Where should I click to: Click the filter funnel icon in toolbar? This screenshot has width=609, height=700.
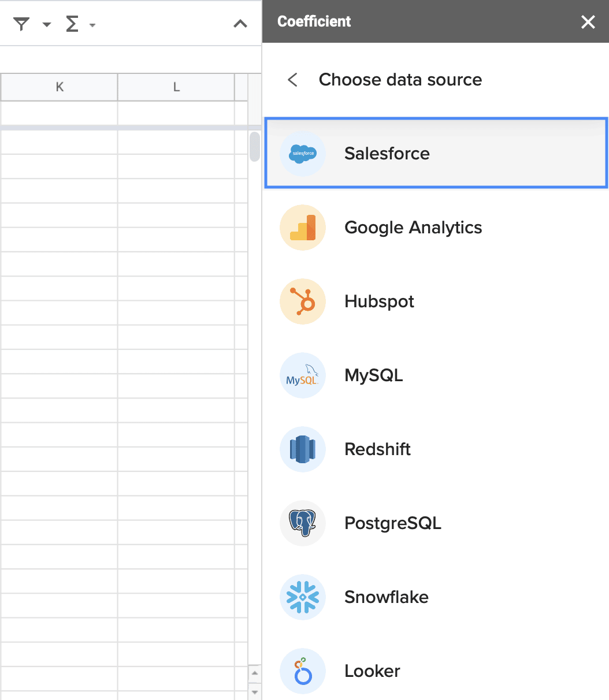21,24
